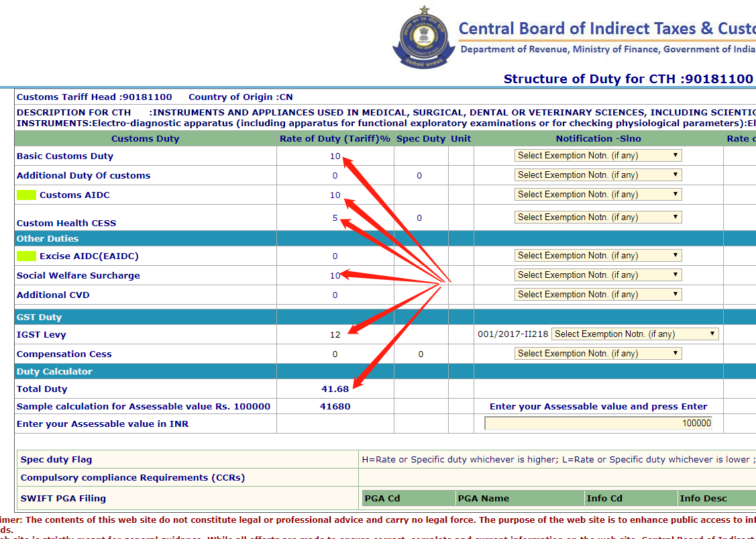Click the Central Board of Indirect Taxes title
Viewport: 756px width, 539px height.
pos(607,28)
